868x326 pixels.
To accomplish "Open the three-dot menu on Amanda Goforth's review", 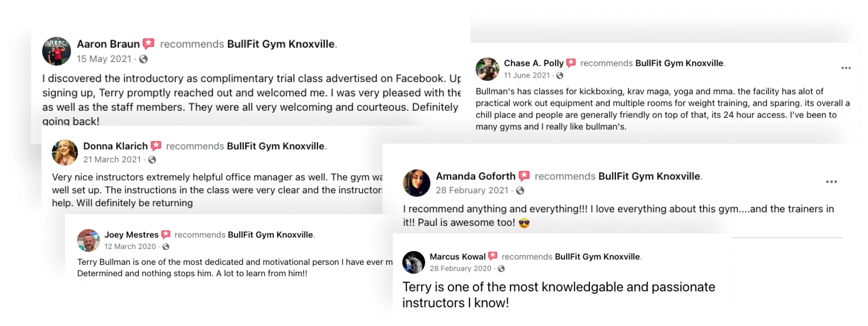I will [x=831, y=182].
